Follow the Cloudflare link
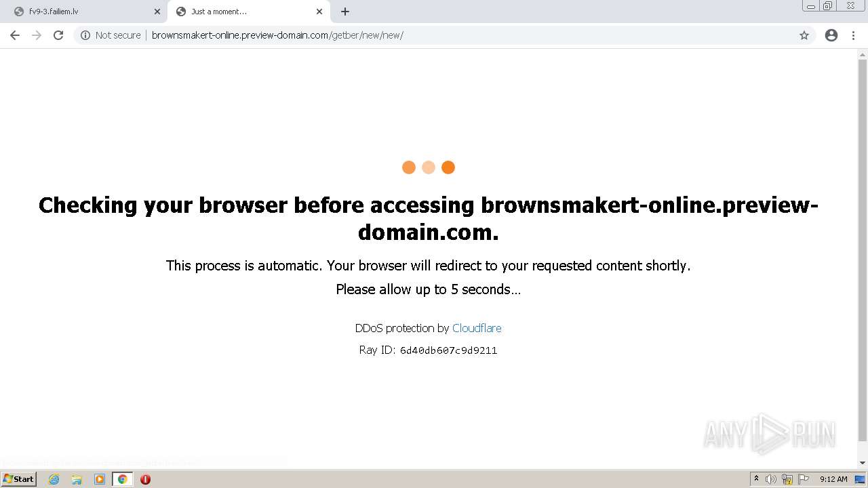 click(477, 328)
